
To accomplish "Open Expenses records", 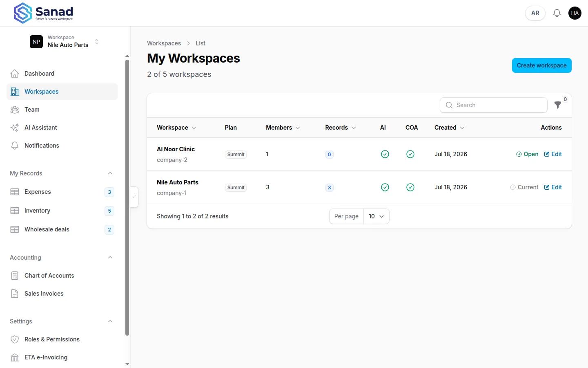I will click(62, 192).
